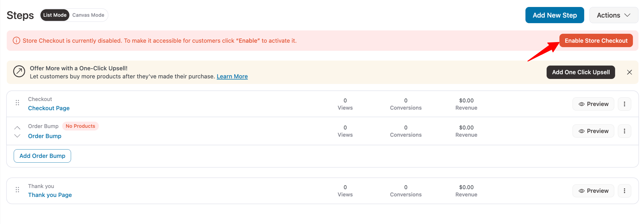Click the upsell arrow circle icon

coord(19,72)
